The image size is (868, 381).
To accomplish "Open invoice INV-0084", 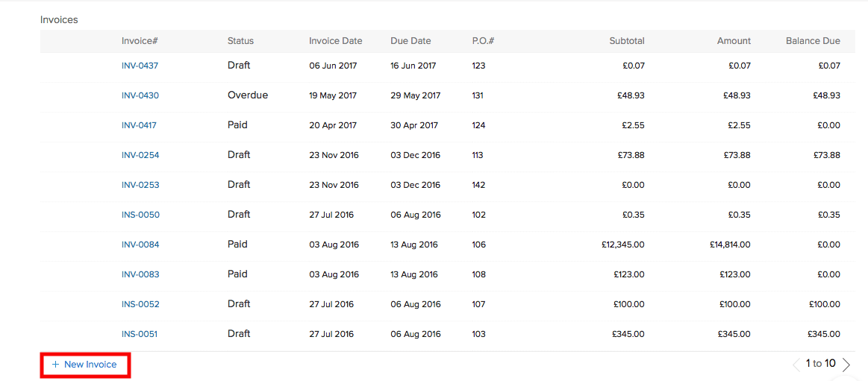I will [140, 245].
